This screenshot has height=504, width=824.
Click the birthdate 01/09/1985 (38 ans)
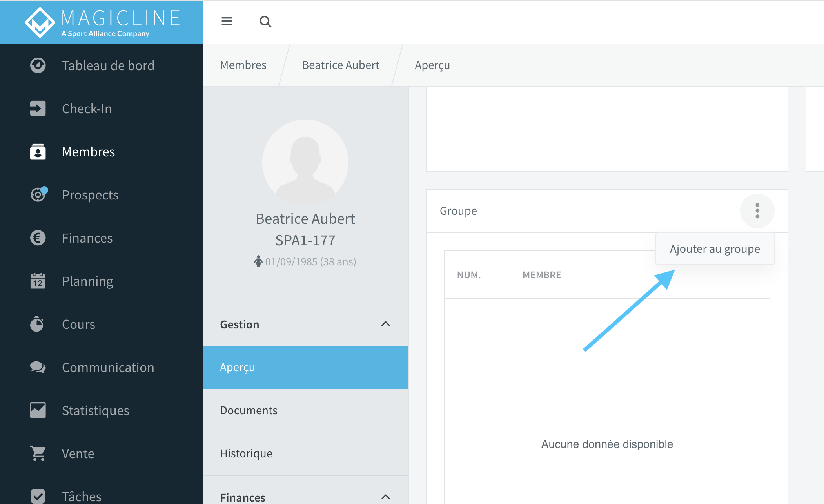pos(310,262)
